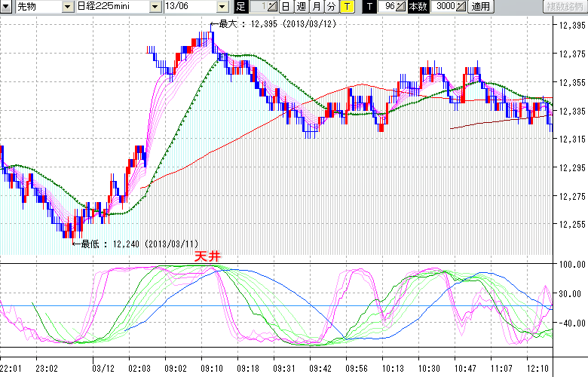Click the red 天井 indicator label
This screenshot has width=588, height=377.
[207, 256]
